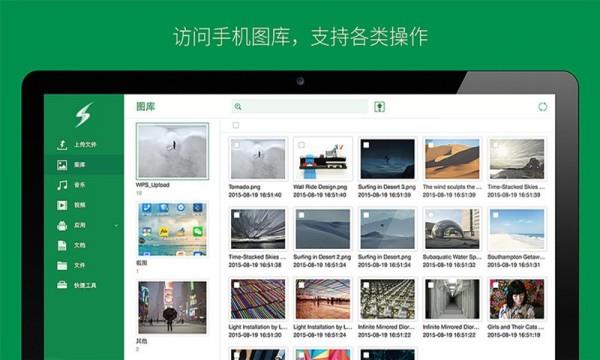Image resolution: width=600 pixels, height=360 pixels.
Task: Open the Girls and Their Cats image
Action: pyautogui.click(x=517, y=299)
